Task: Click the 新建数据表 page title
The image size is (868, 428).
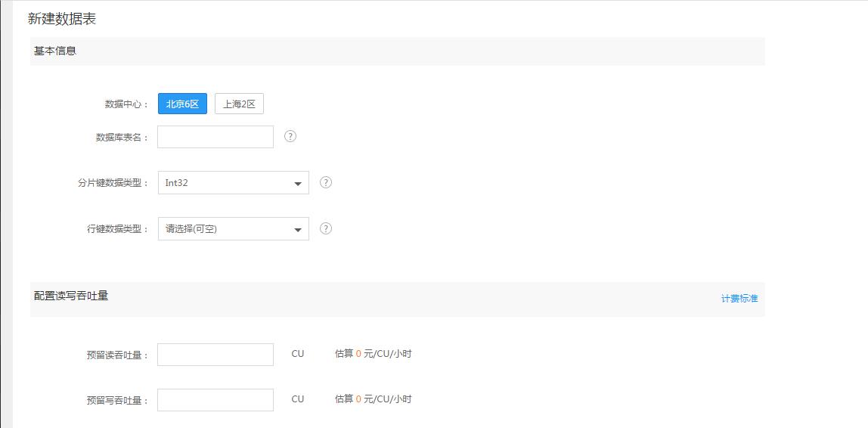Action: click(x=62, y=20)
